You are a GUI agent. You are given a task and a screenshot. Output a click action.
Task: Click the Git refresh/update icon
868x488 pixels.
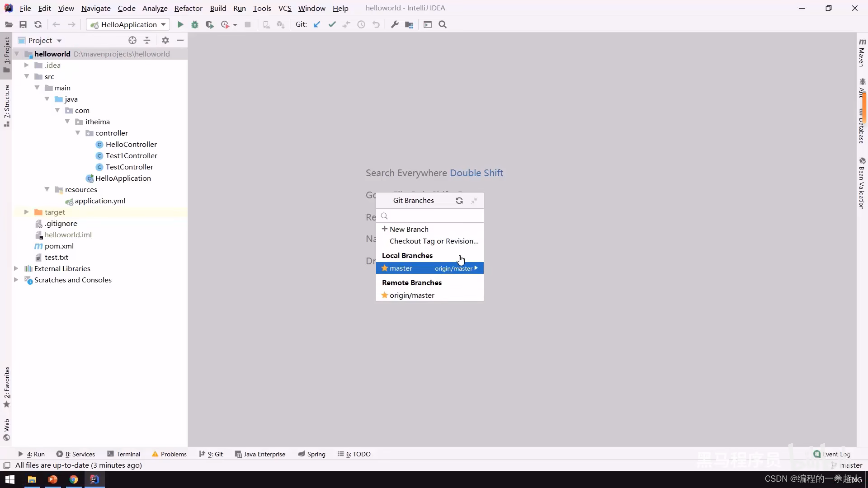[x=460, y=200]
